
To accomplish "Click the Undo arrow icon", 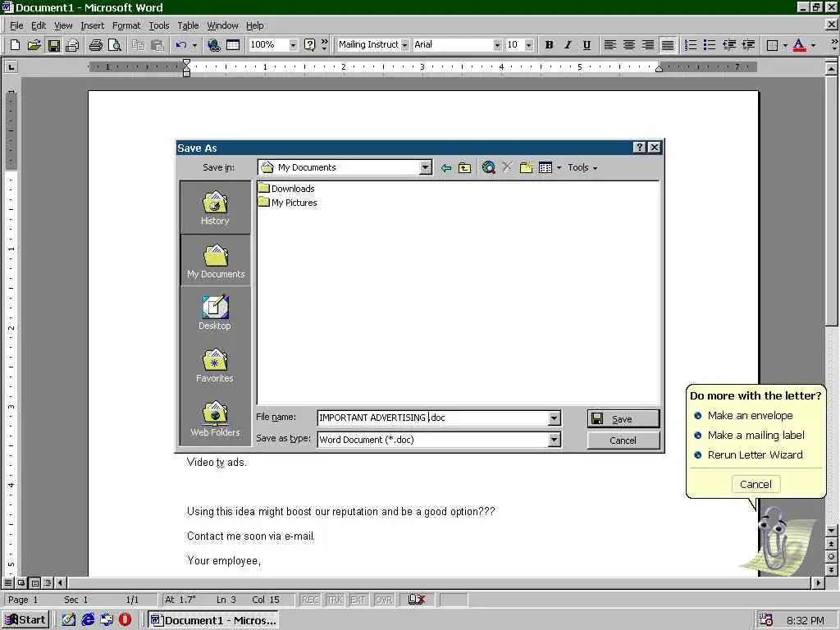I will coord(181,45).
